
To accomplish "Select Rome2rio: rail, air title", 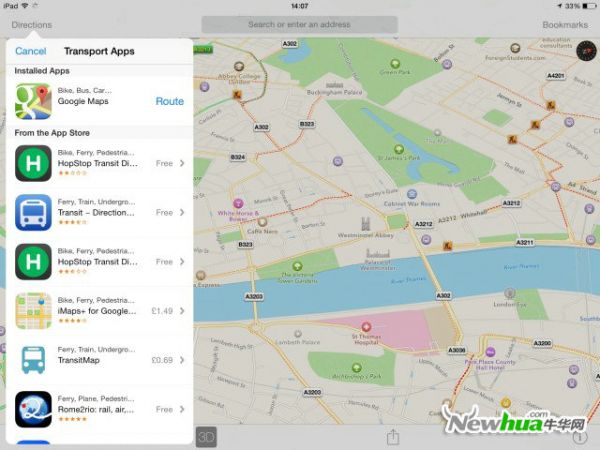I will (96, 409).
